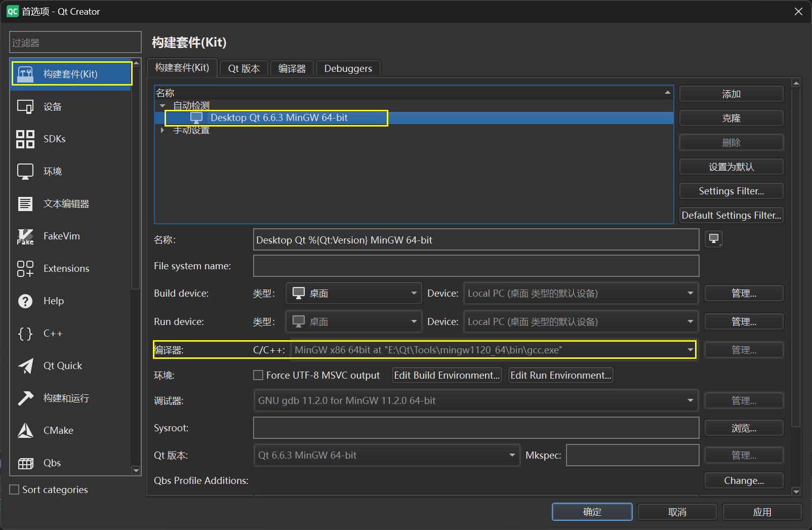Click the File system name input field
The image size is (812, 530).
coord(476,266)
